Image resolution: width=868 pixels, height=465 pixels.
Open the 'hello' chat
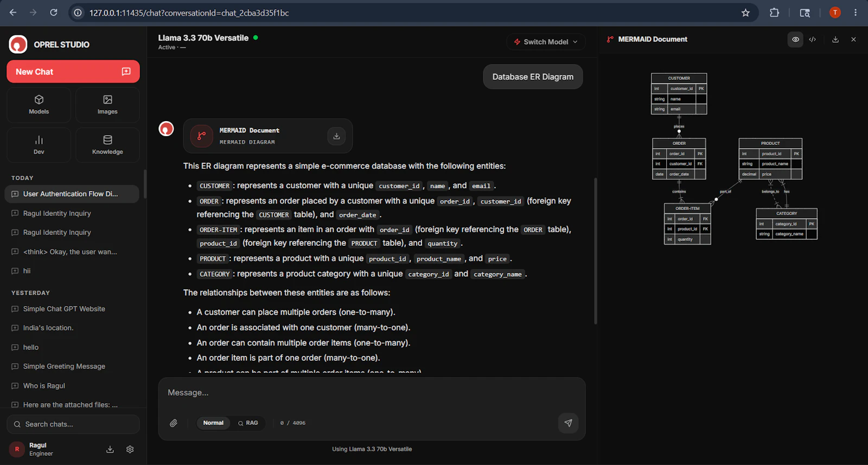pyautogui.click(x=72, y=347)
